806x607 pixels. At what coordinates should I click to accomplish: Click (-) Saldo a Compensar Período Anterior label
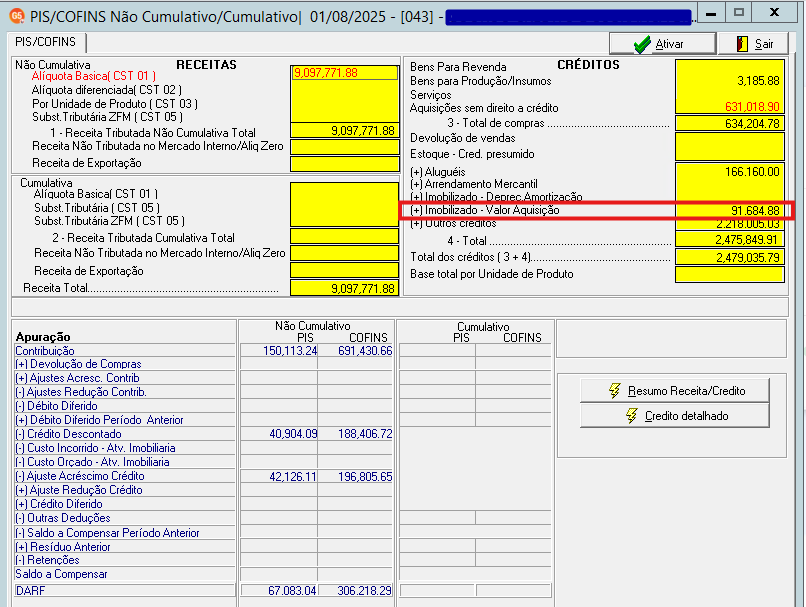click(107, 533)
